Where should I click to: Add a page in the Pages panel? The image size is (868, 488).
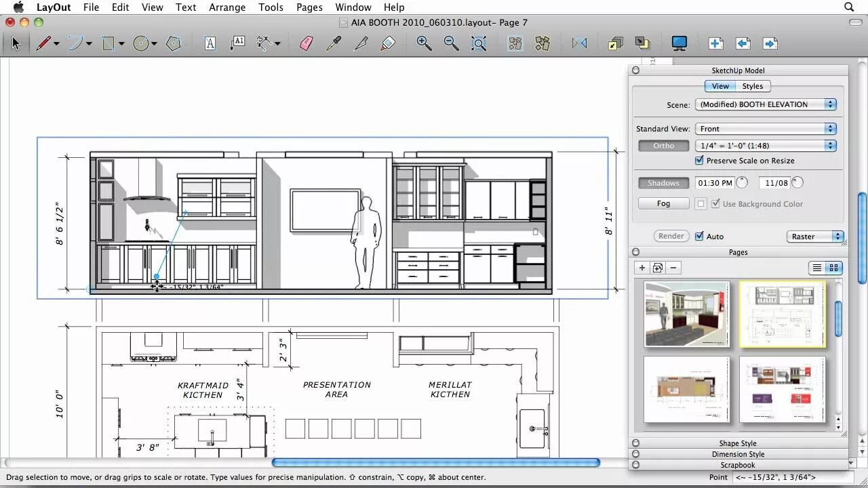(x=642, y=268)
